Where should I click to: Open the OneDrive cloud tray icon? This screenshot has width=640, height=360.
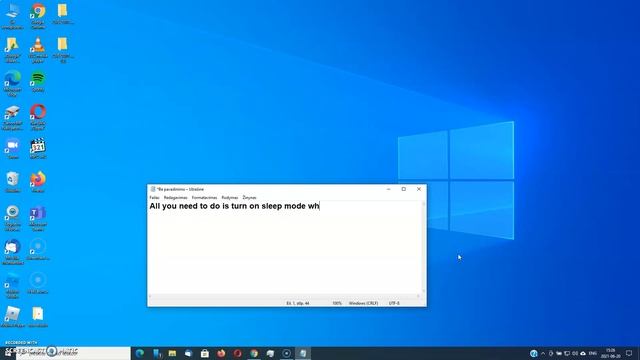[x=583, y=353]
